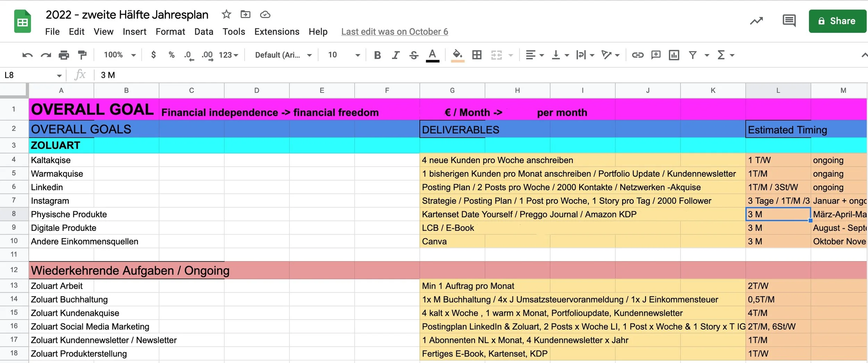Open 'Last edit was on October 6' link

[x=394, y=32]
